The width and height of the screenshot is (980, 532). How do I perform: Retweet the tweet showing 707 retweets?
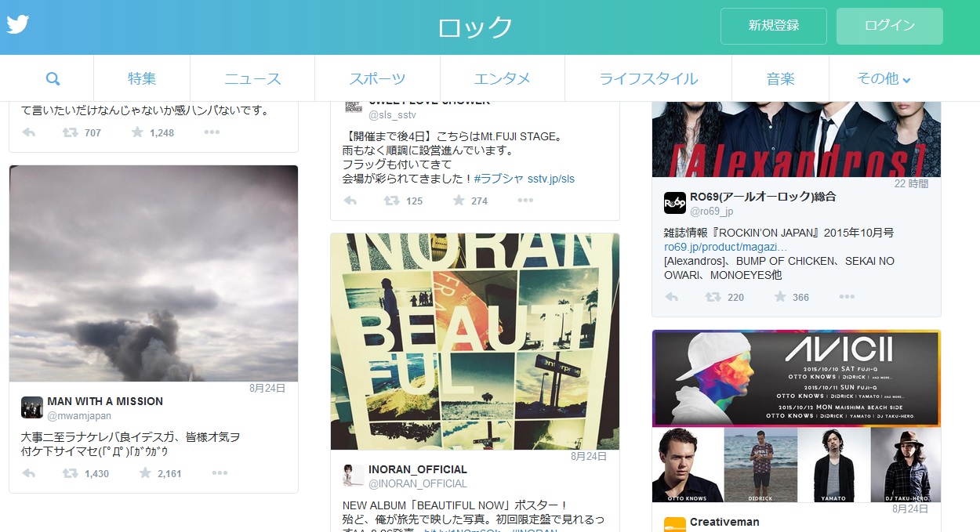(x=71, y=132)
